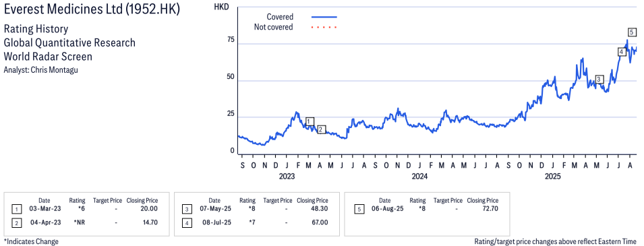
Task: Click the 0 y-axis value
Action: 233,151
